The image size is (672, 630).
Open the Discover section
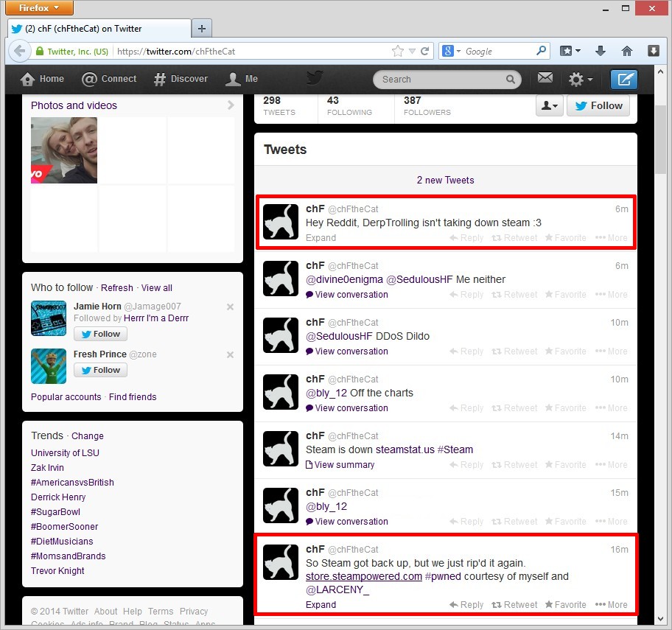click(x=181, y=79)
